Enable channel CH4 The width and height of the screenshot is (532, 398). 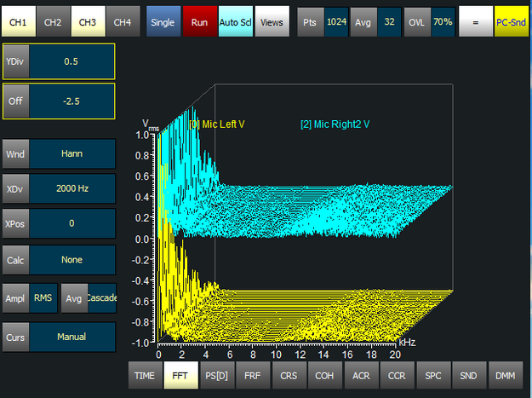pos(123,20)
